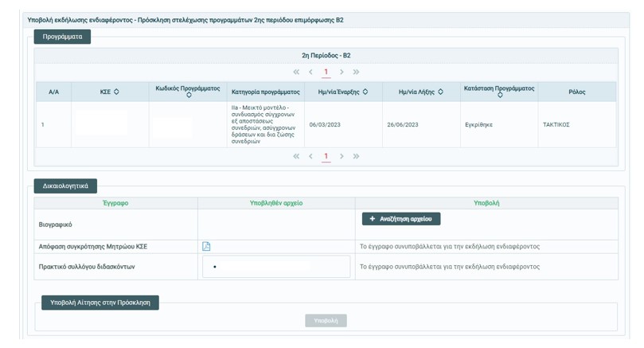Screen dimensions: 644x348
Task: Go to first page in top paginator
Action: [296, 72]
